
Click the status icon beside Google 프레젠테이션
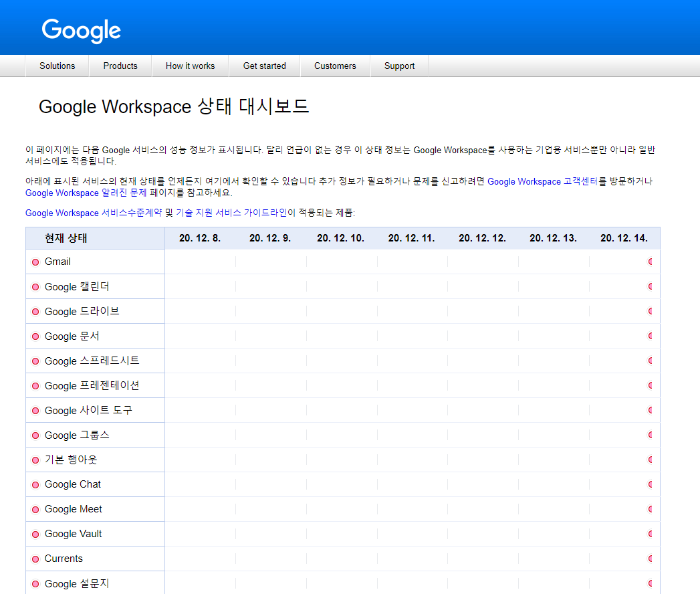35,386
